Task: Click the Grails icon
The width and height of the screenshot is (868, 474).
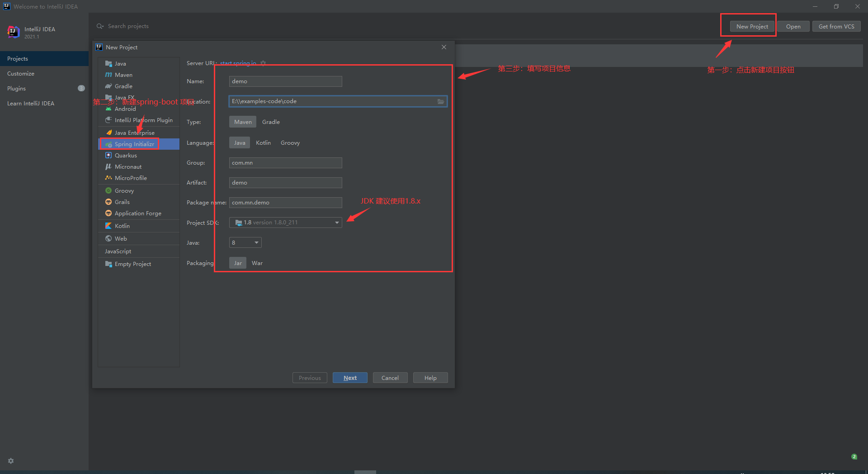Action: tap(108, 202)
